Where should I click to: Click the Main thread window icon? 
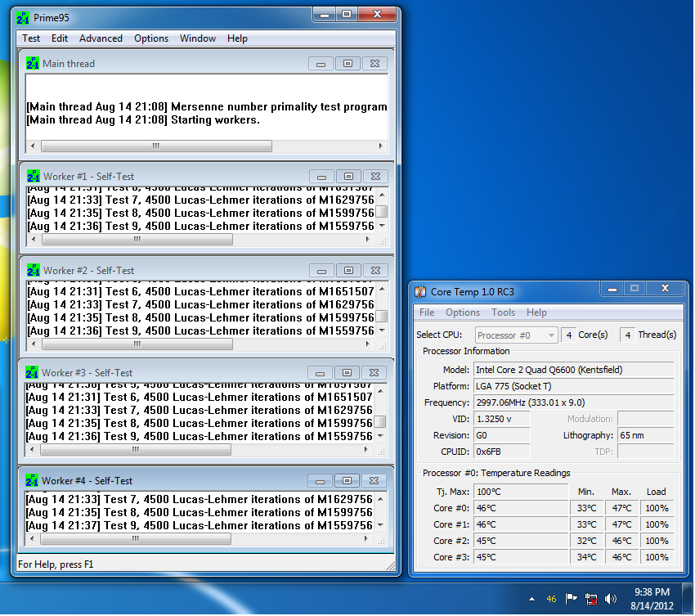pyautogui.click(x=33, y=64)
